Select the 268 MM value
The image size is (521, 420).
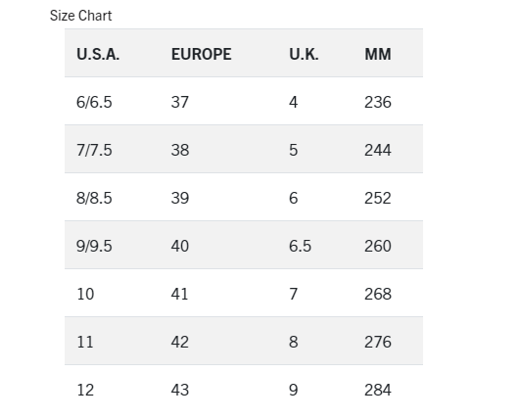pyautogui.click(x=378, y=294)
